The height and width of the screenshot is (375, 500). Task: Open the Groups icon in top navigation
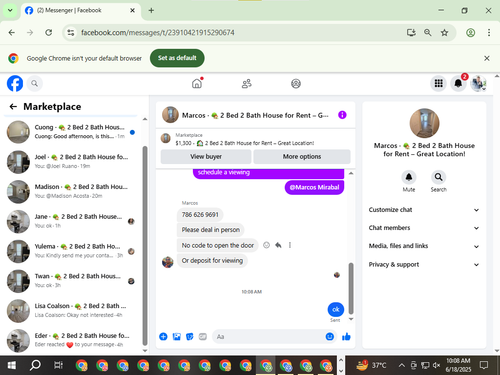(x=296, y=83)
